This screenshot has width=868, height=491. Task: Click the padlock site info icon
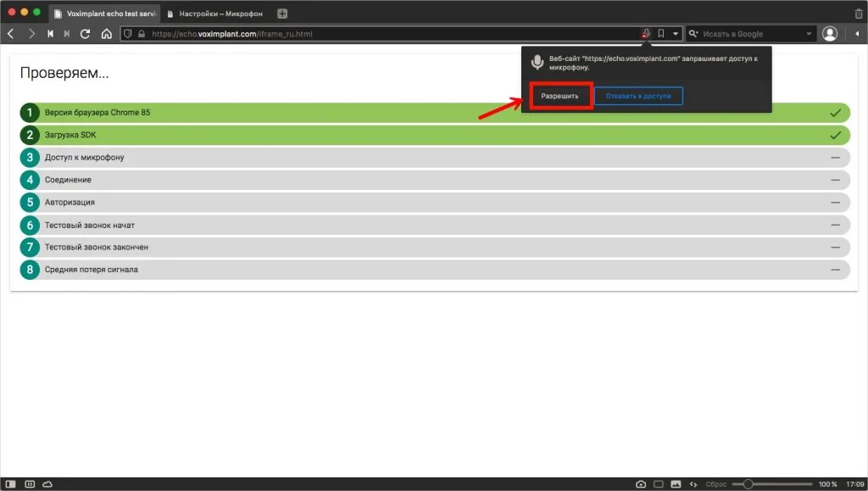tap(142, 34)
